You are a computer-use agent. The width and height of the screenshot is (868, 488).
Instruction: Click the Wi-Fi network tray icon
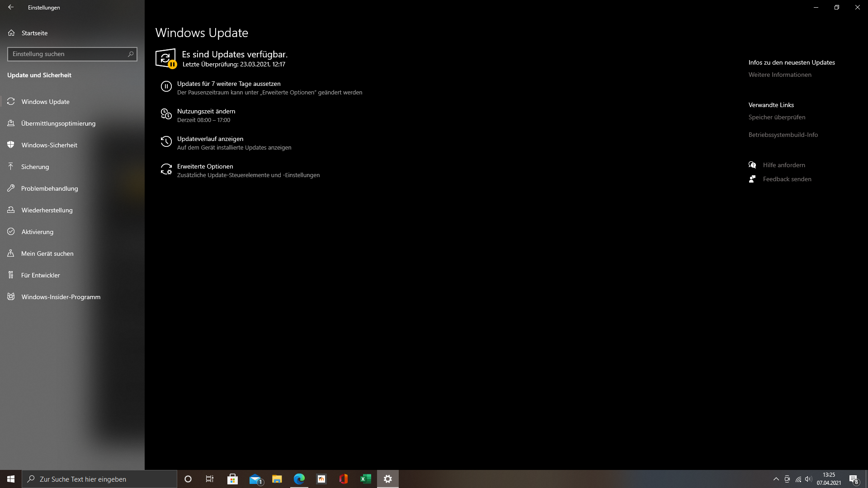798,479
